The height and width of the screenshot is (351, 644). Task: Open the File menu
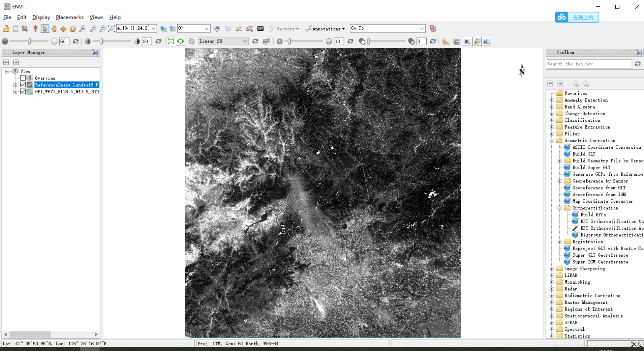[x=7, y=17]
